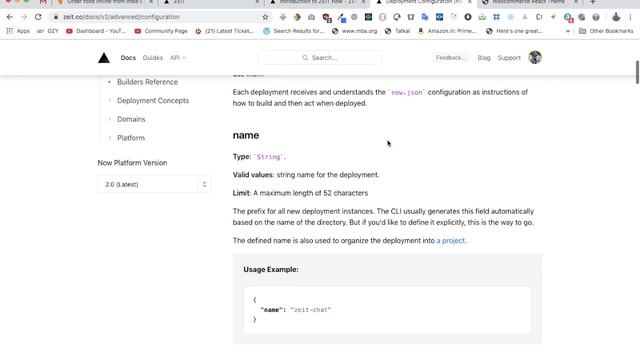Expand Domains section in sidebar

point(131,119)
